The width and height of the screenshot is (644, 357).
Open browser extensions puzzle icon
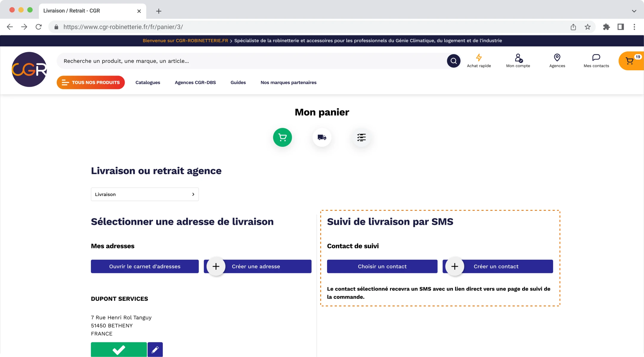(606, 27)
